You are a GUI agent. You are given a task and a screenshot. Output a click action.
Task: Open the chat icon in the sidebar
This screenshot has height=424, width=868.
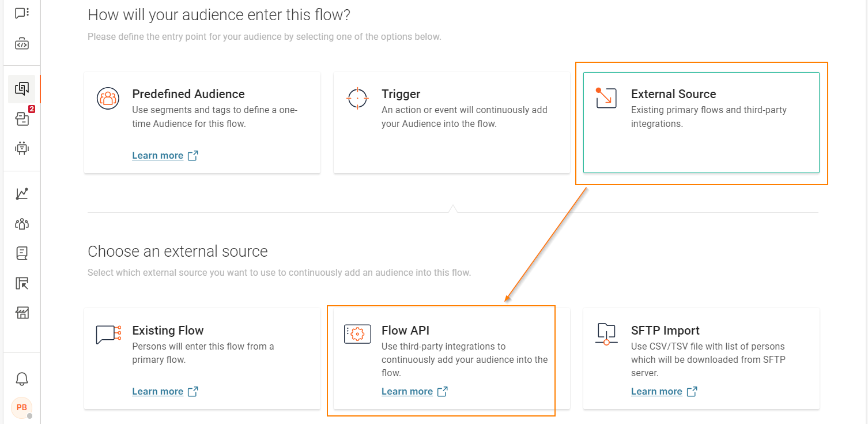[22, 13]
